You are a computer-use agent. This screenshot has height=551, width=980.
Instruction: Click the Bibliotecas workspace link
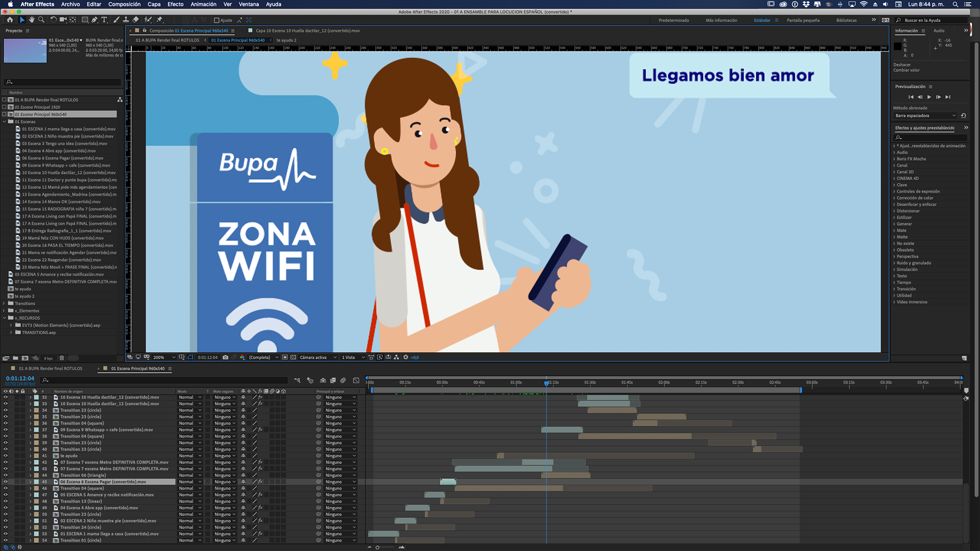846,20
